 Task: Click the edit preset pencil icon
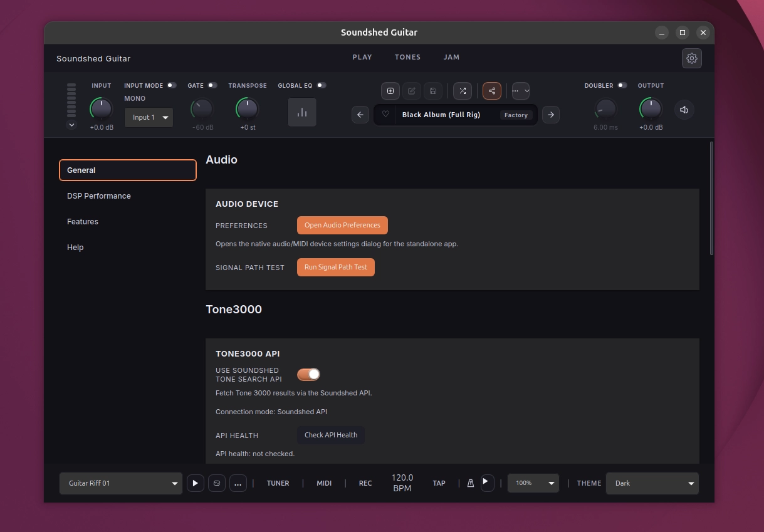point(412,91)
